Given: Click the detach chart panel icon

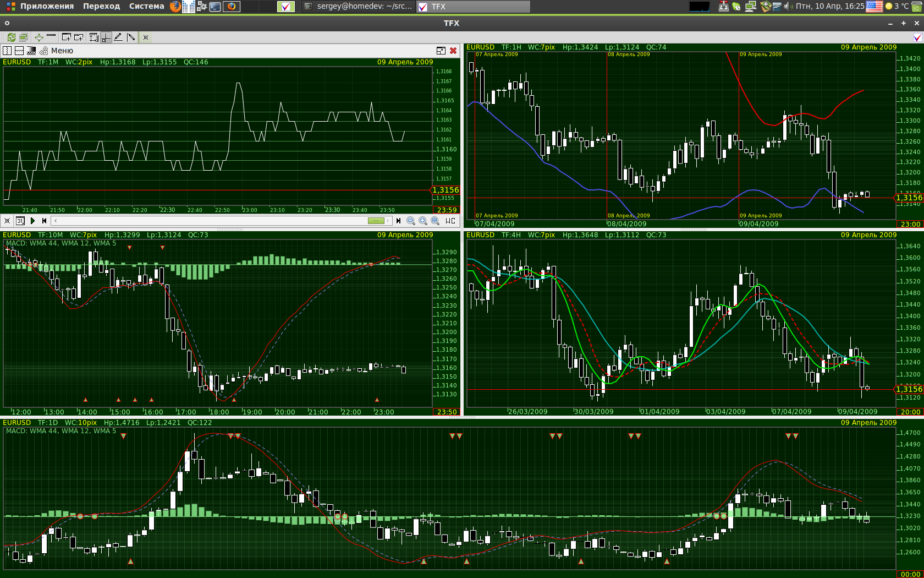Looking at the screenshot, I should click(441, 51).
